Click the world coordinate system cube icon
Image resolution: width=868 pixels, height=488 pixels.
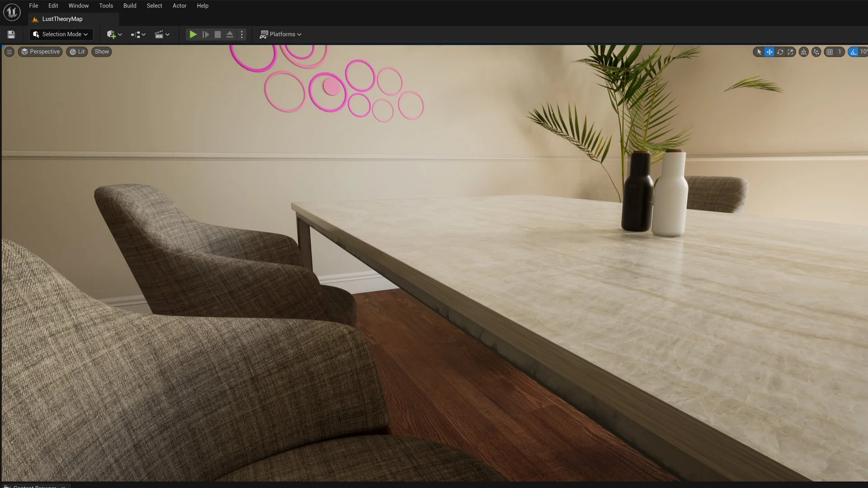click(x=803, y=52)
